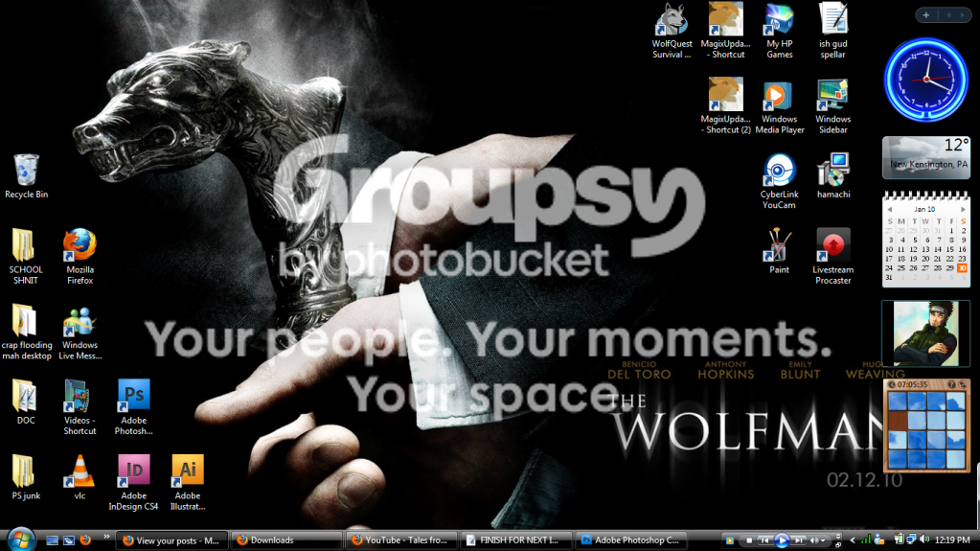
Task: Open the Paint shortcut
Action: click(779, 251)
